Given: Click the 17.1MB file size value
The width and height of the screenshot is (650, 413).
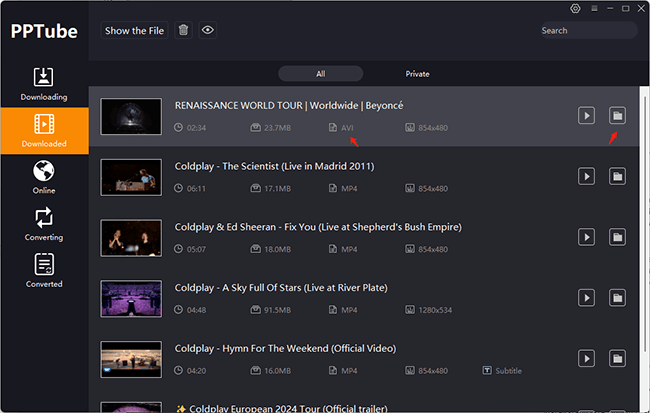Looking at the screenshot, I should coord(277,189).
